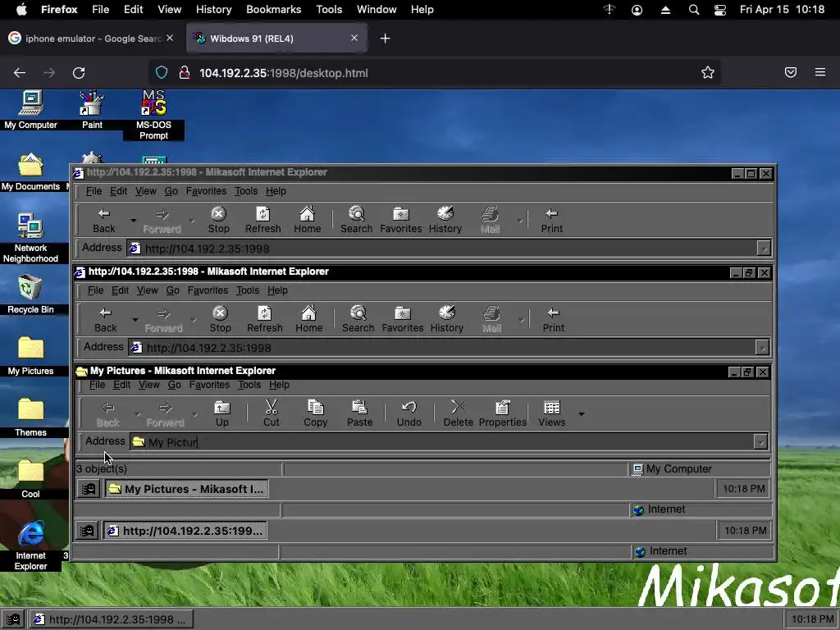Click Search in the top dimmed IE window

pyautogui.click(x=356, y=220)
